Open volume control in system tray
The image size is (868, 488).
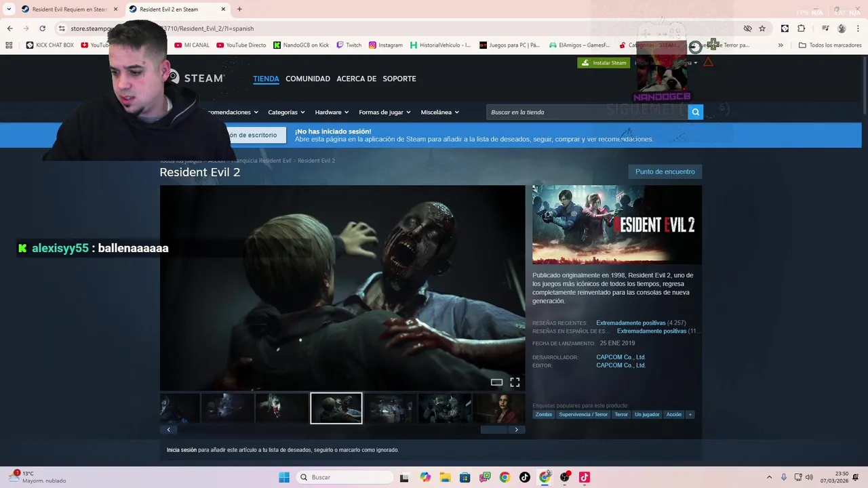coord(809,477)
